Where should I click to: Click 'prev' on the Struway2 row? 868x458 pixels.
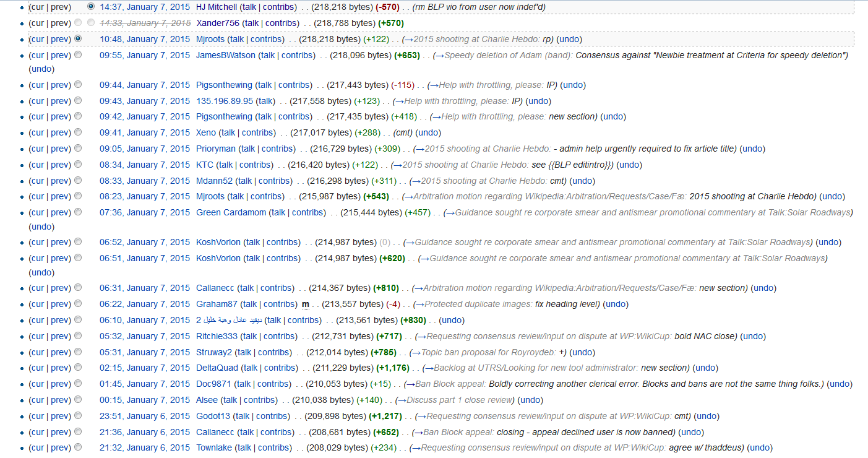(x=59, y=352)
